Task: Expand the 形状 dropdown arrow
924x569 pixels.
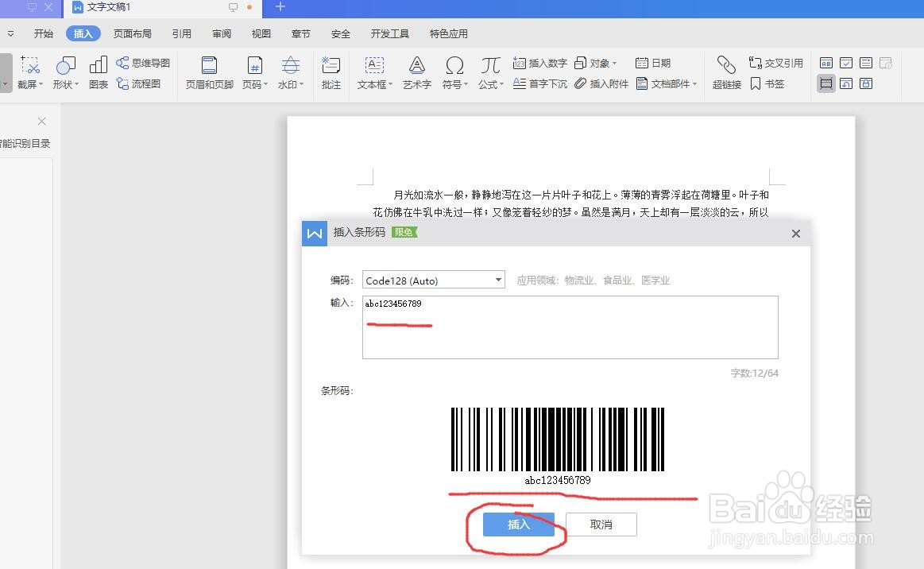Action: [76, 84]
